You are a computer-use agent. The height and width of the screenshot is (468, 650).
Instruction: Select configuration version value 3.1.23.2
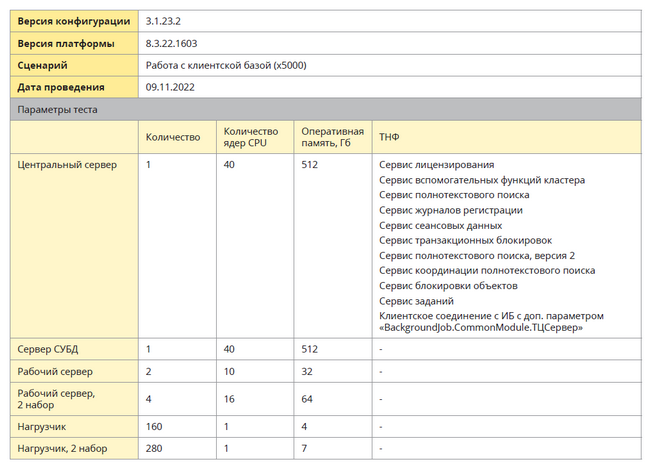(x=163, y=22)
